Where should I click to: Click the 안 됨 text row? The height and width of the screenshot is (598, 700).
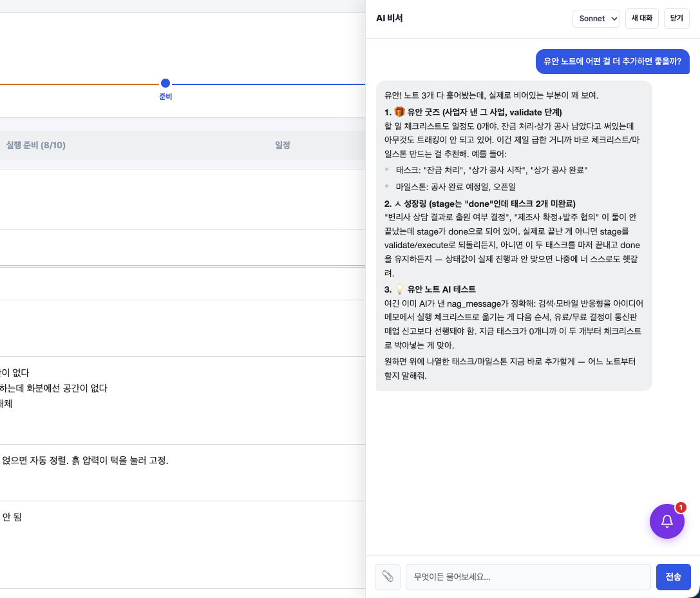tap(12, 517)
